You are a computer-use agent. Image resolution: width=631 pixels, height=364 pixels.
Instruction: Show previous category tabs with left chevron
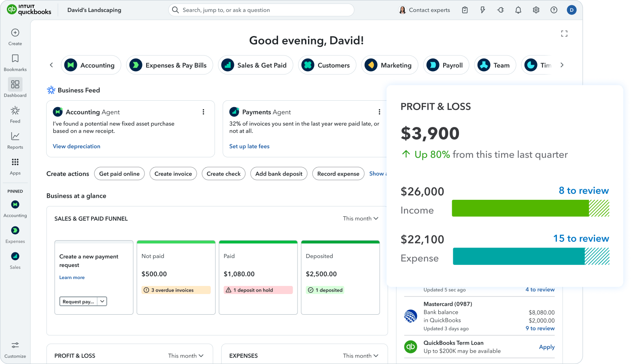51,65
